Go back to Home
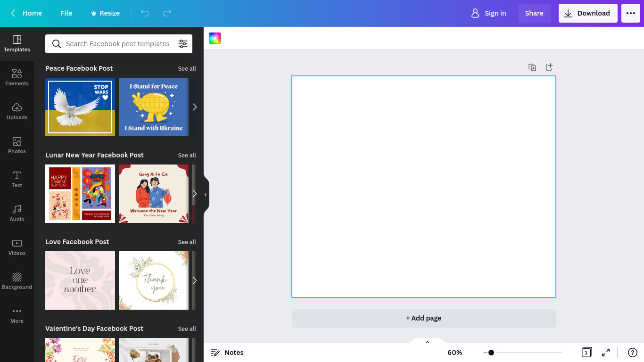The image size is (644, 362). 26,13
